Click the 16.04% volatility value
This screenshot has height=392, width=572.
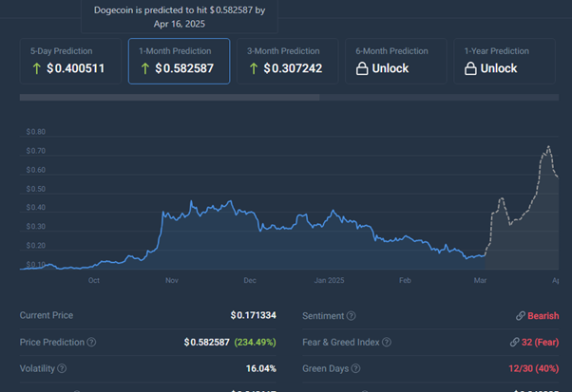(261, 368)
